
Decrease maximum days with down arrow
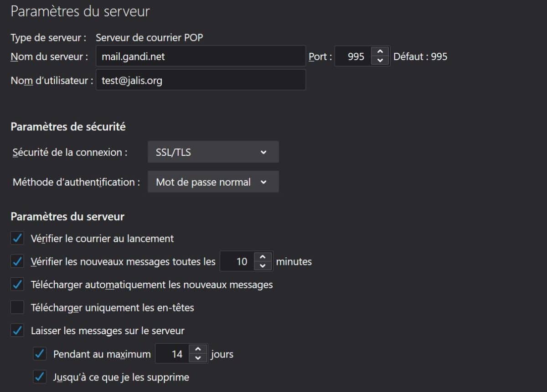tap(198, 358)
